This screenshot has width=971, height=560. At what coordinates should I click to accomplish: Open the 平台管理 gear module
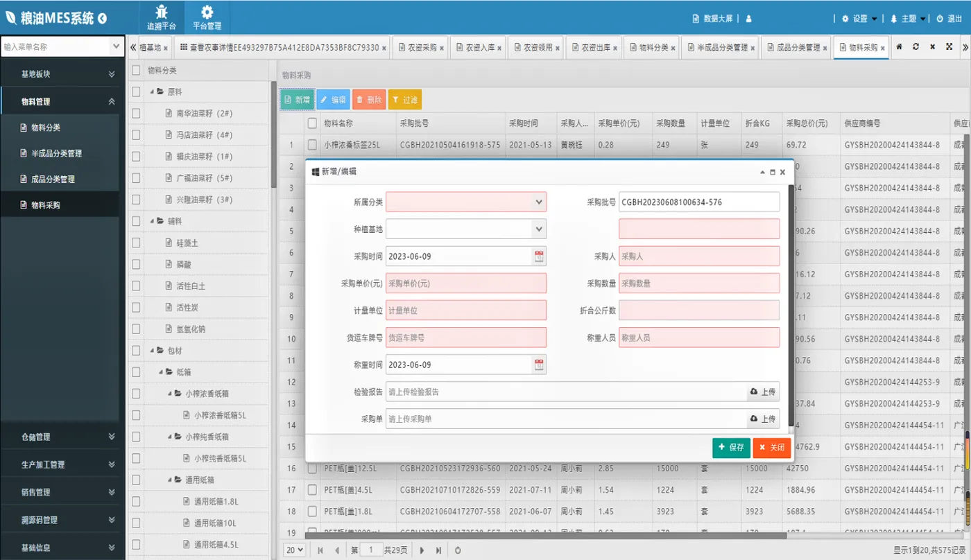pos(207,17)
